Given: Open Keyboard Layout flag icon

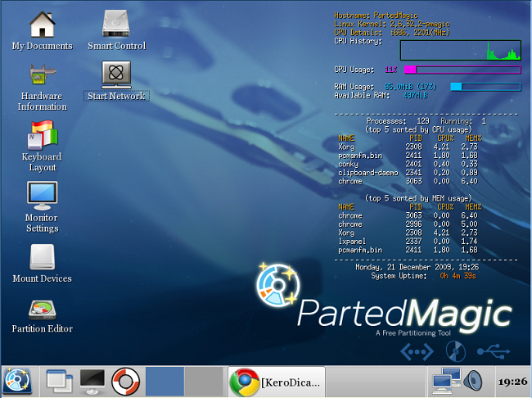Looking at the screenshot, I should pos(43,134).
